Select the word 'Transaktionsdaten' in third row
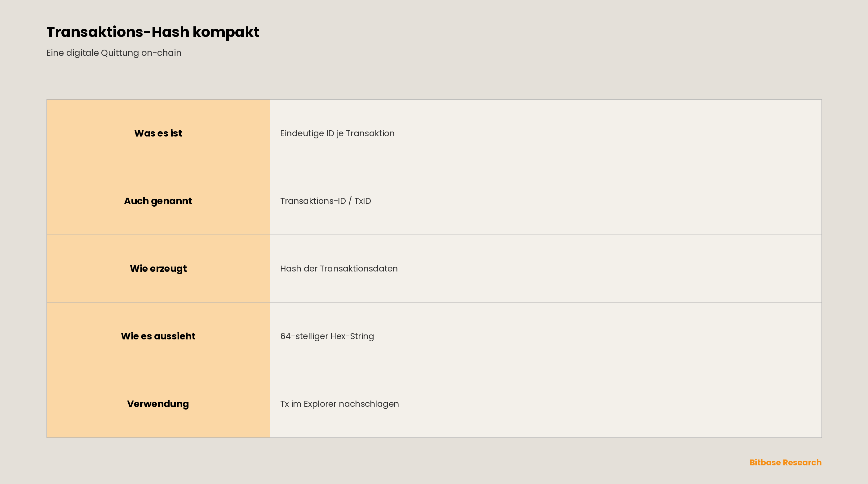 359,268
